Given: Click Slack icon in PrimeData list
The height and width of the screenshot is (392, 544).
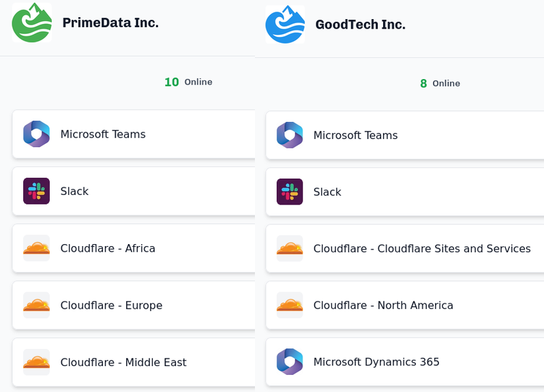Looking at the screenshot, I should (36, 191).
